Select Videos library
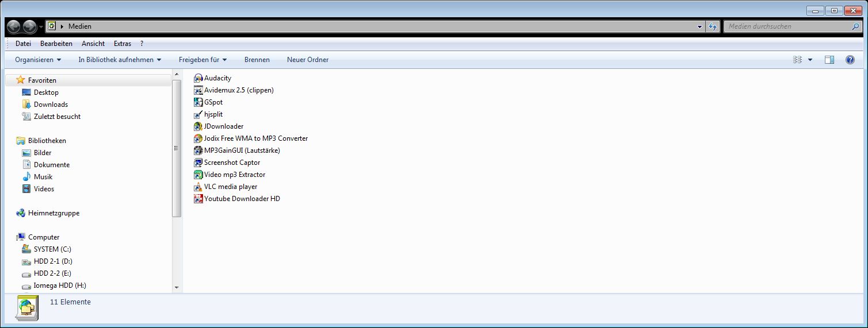The height and width of the screenshot is (328, 868). coord(44,189)
